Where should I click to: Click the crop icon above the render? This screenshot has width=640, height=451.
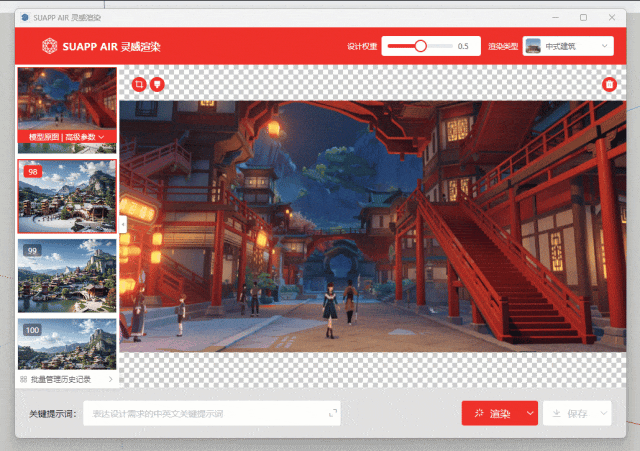[139, 84]
